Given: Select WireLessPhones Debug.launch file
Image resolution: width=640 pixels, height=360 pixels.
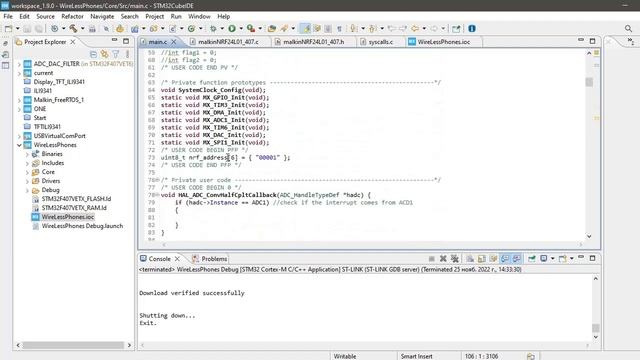Looking at the screenshot, I should click(x=82, y=226).
